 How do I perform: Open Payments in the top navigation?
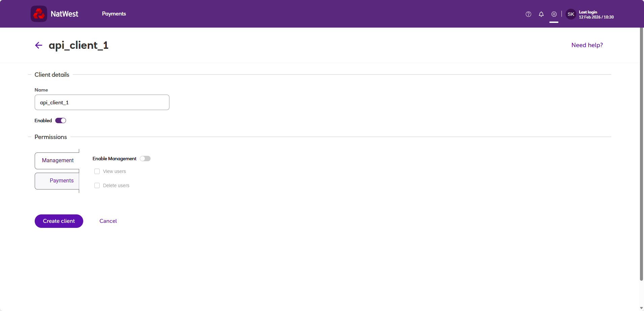[114, 14]
